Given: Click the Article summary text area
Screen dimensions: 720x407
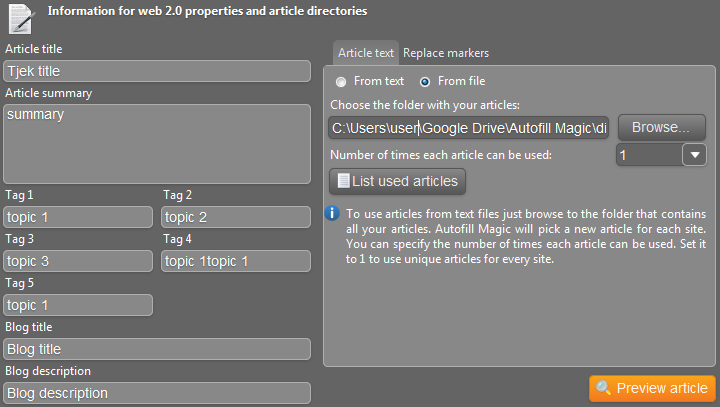Looking at the screenshot, I should [157, 144].
